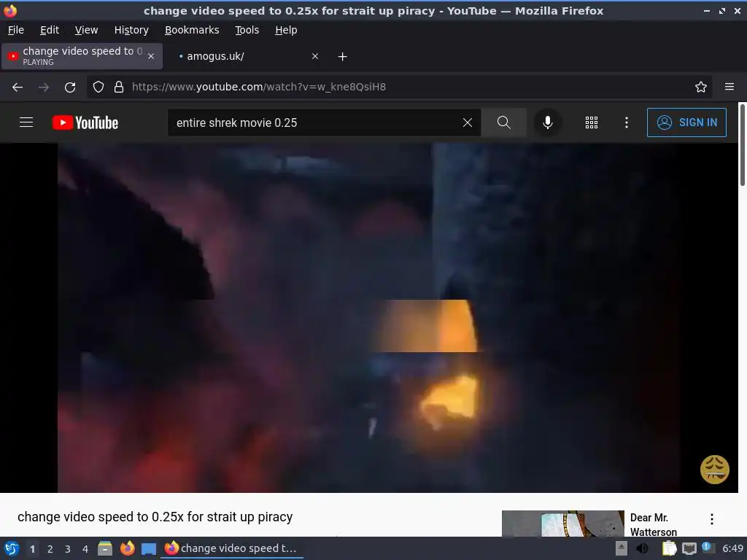Viewport: 747px width, 560px height.
Task: Open the file manager taskbar icon
Action: 105,548
